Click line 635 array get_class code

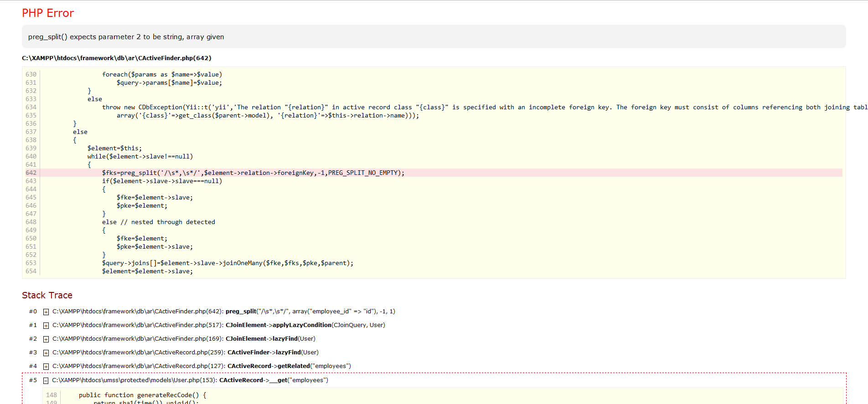pos(268,116)
